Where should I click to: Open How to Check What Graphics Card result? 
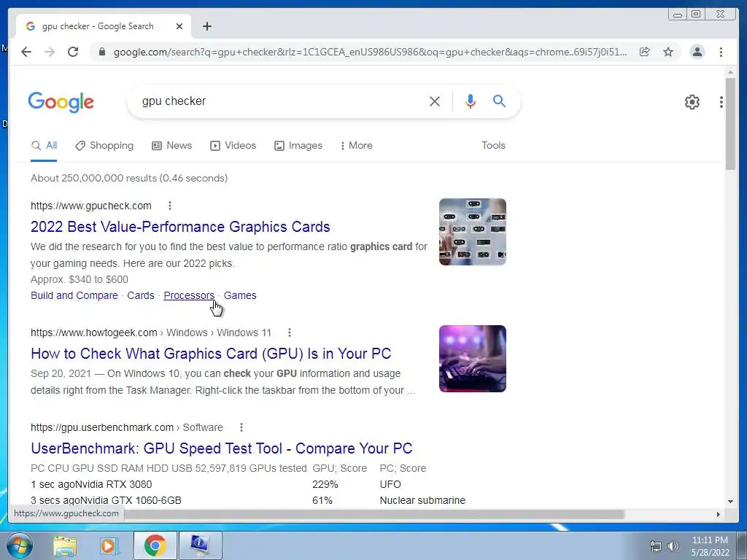[211, 354]
